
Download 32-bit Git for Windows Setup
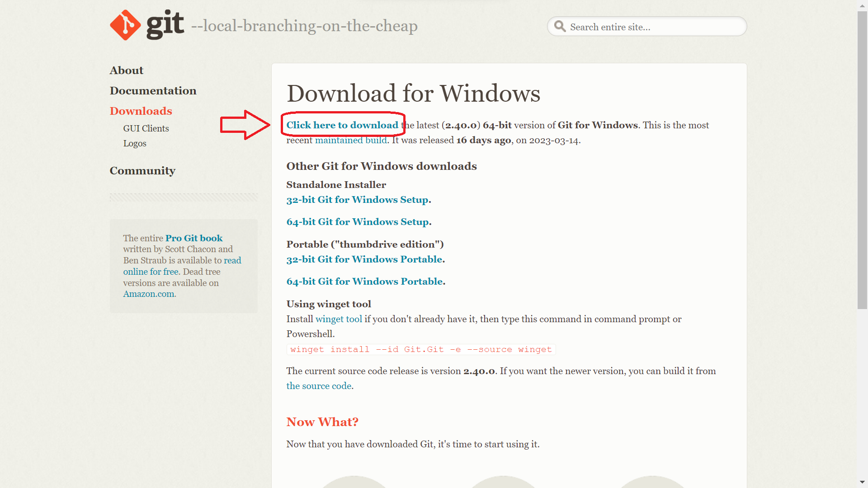[x=357, y=200]
